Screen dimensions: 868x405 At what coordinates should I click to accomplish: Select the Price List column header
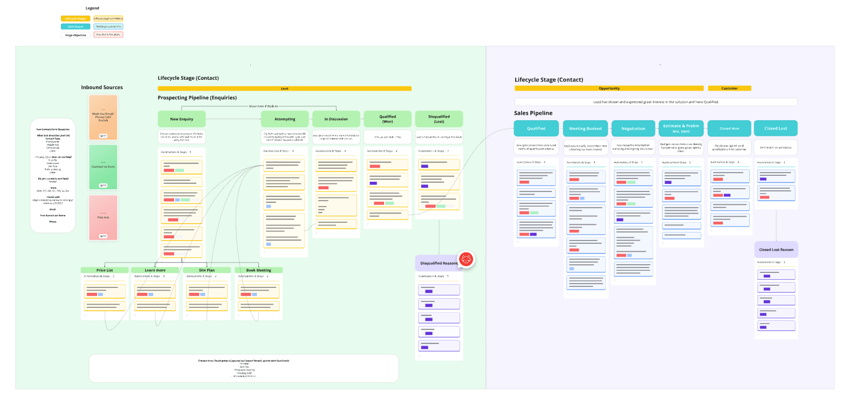tap(105, 270)
